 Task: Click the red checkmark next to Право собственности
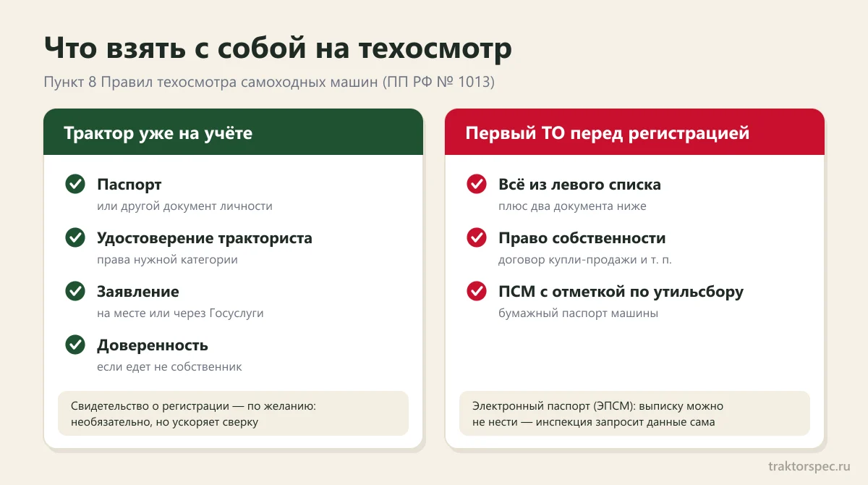[x=477, y=237]
